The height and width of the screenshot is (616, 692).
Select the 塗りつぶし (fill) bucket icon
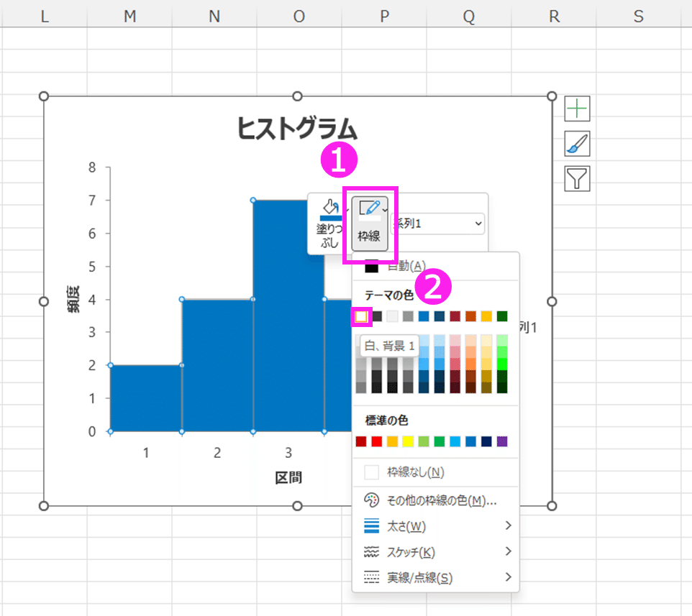[330, 207]
